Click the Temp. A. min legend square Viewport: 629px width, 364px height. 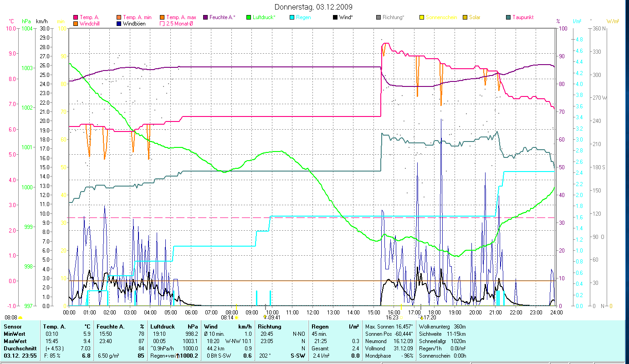click(x=119, y=17)
